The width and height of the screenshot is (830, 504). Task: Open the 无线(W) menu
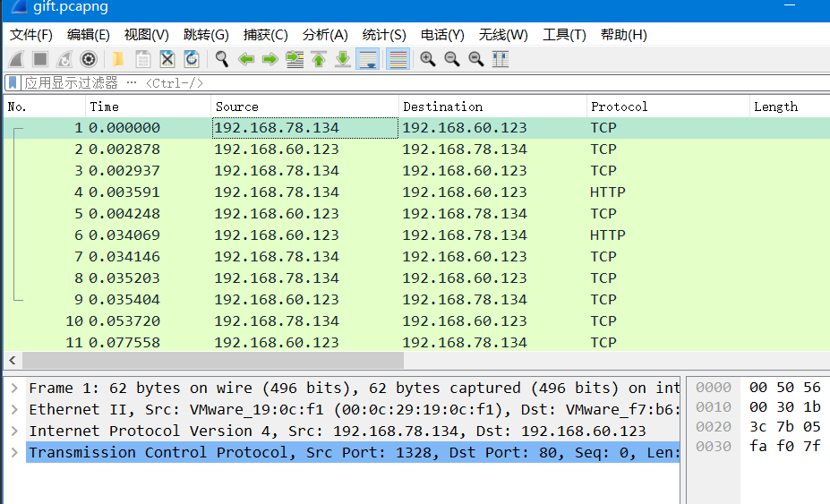tap(503, 35)
